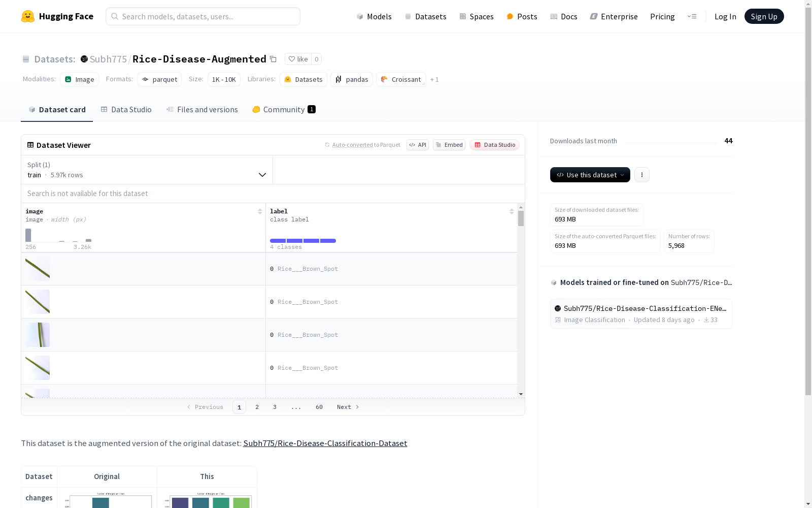The height and width of the screenshot is (508, 812).
Task: Click the current page 1 button
Action: tap(239, 407)
